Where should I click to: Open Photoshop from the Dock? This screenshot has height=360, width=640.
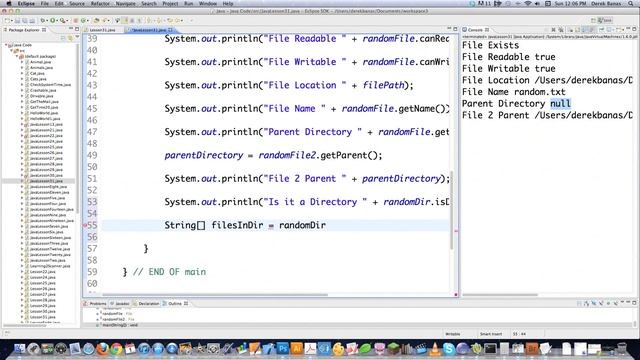tap(283, 349)
